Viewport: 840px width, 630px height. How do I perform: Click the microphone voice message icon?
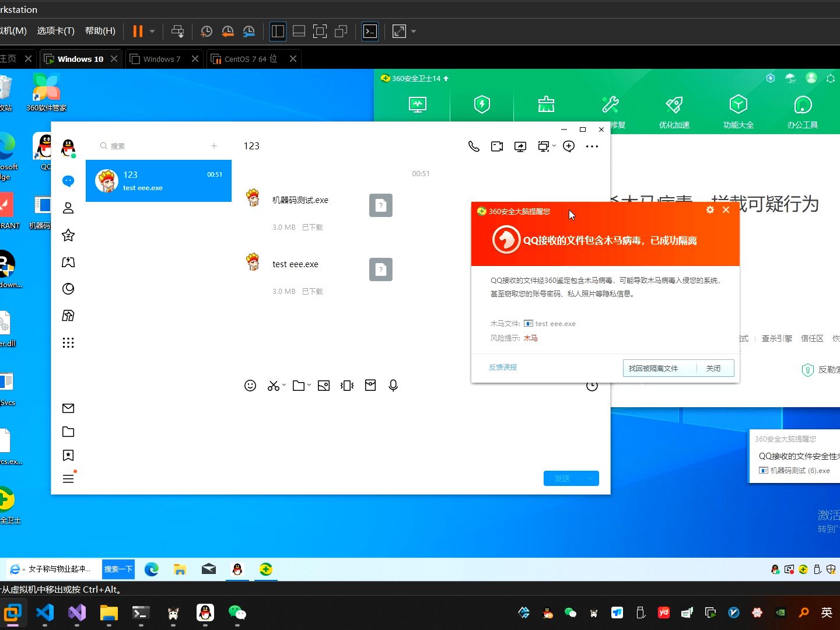(393, 386)
